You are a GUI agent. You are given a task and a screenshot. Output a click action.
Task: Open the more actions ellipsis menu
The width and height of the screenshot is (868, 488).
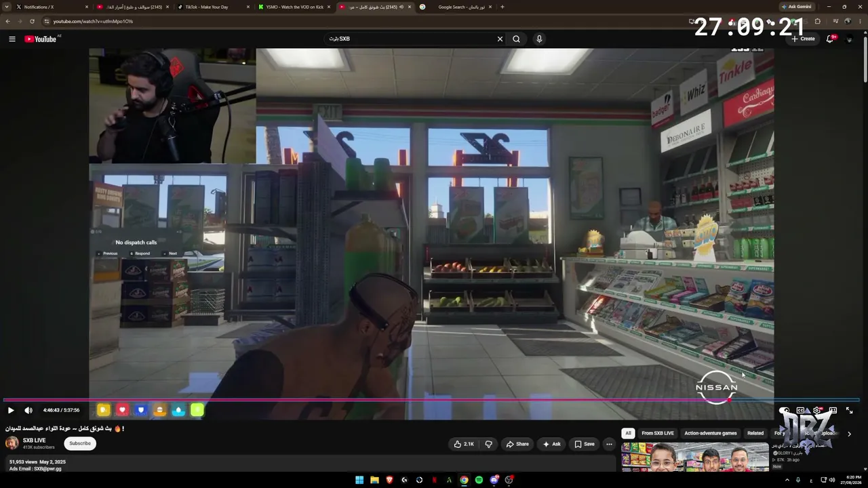coord(609,444)
